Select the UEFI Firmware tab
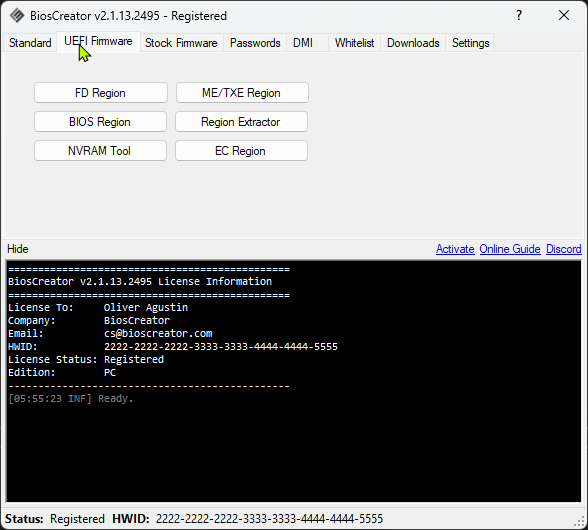The width and height of the screenshot is (588, 530). [x=98, y=41]
